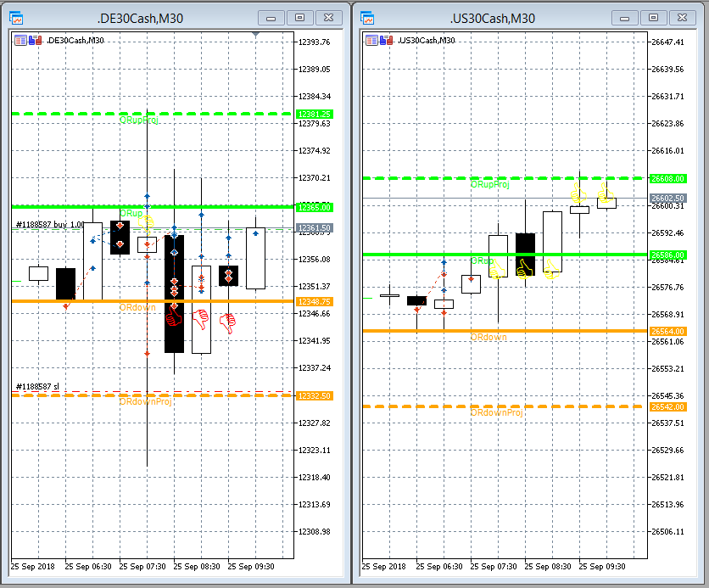Click yellow thumbs-up above US30Cash last candle
The image size is (709, 588).
point(606,193)
